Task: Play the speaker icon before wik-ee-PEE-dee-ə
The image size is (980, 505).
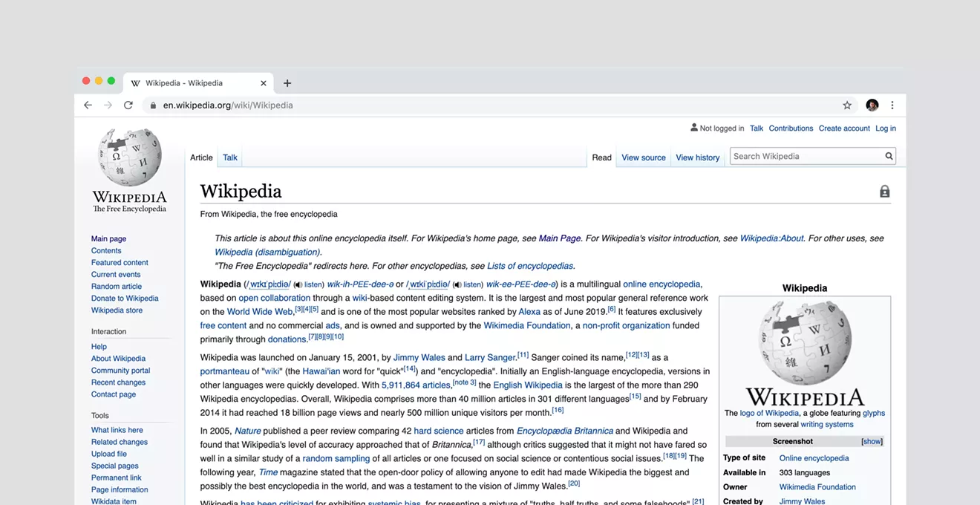Action: tap(457, 284)
